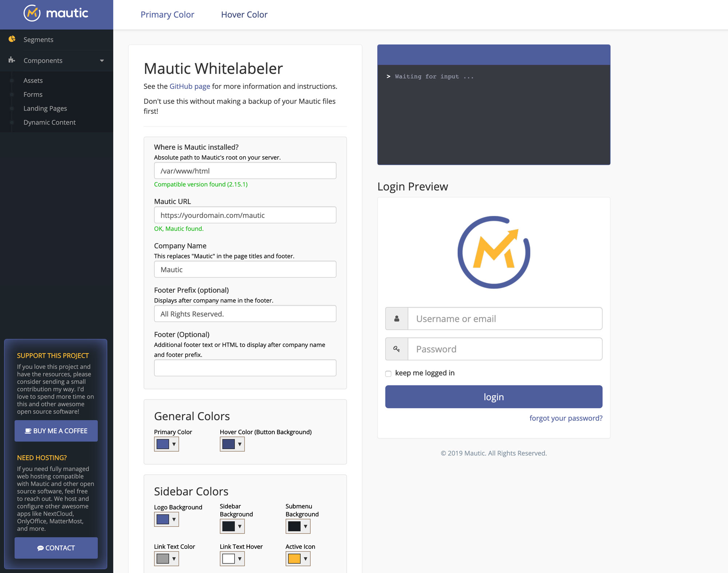Image resolution: width=728 pixels, height=573 pixels.
Task: Click the coffee cup icon on donate button
Action: (x=28, y=431)
